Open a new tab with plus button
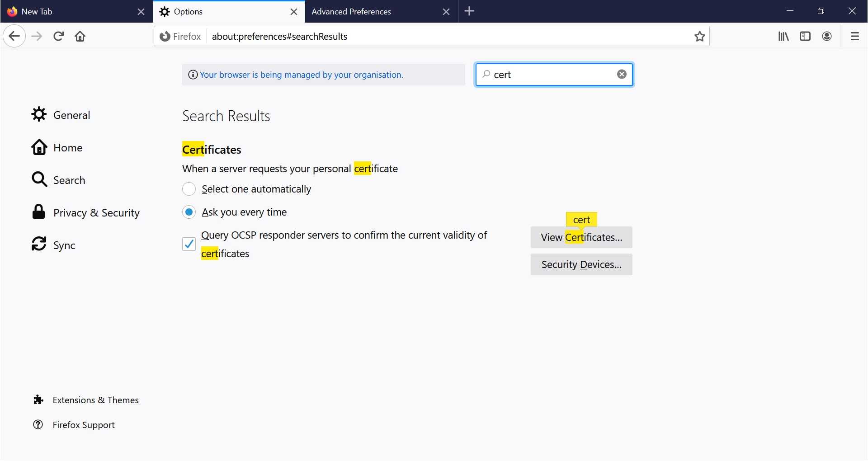Screen dimensions: 868x461 pos(469,11)
